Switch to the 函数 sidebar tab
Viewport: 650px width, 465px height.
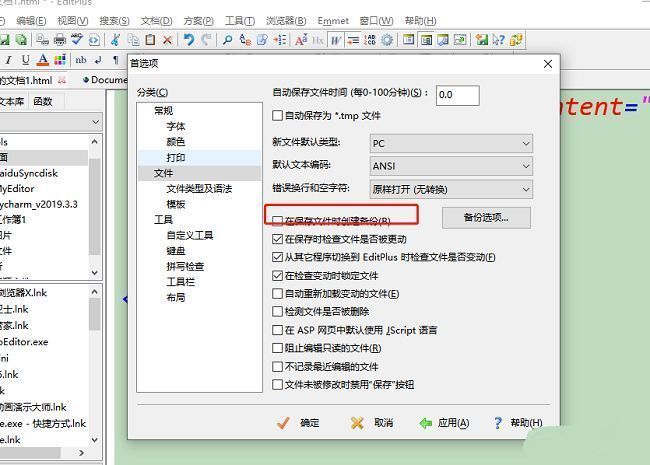tap(43, 102)
